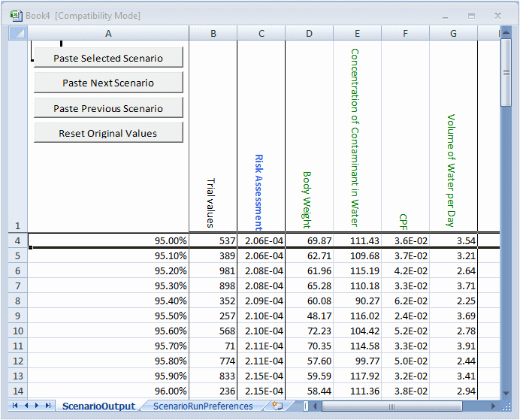
Task: Go to next sheet tab arrow
Action: pyautogui.click(x=37, y=406)
